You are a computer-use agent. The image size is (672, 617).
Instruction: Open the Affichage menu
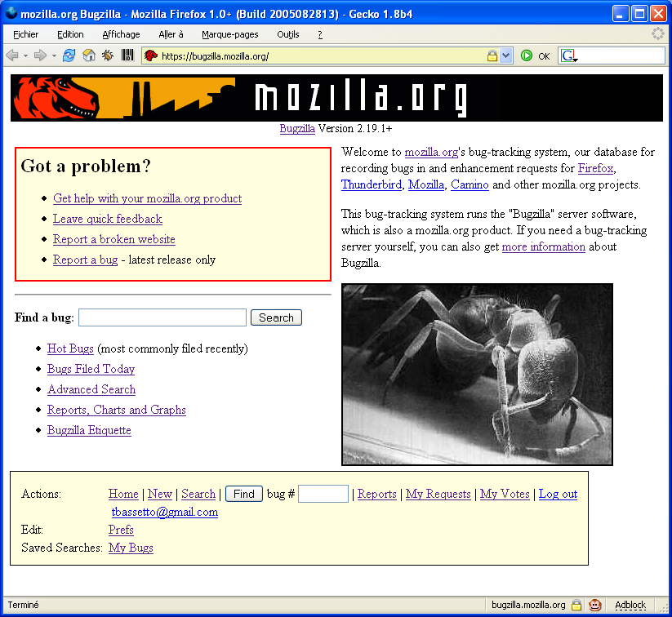pos(121,34)
